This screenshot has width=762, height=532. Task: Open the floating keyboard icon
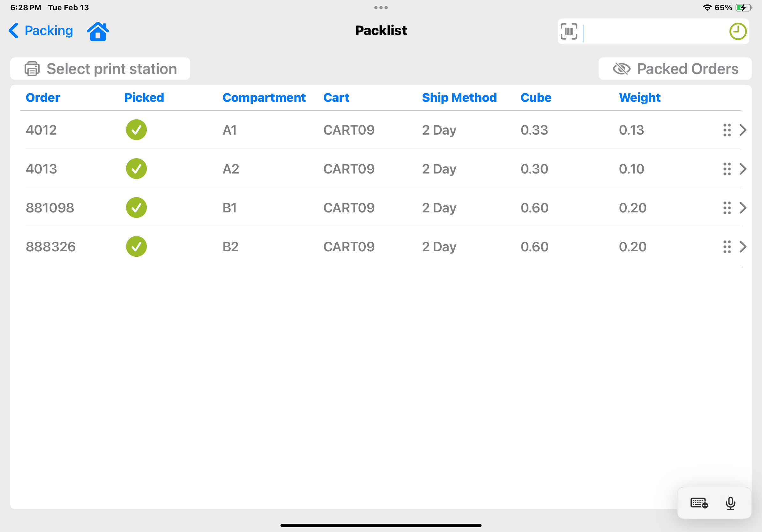pos(699,503)
